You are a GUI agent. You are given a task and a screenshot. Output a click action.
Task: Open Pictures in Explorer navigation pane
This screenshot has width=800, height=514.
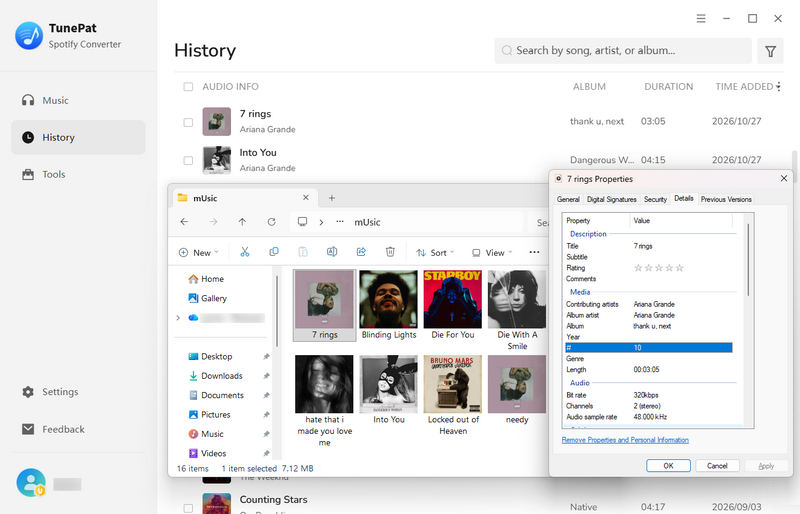209,415
